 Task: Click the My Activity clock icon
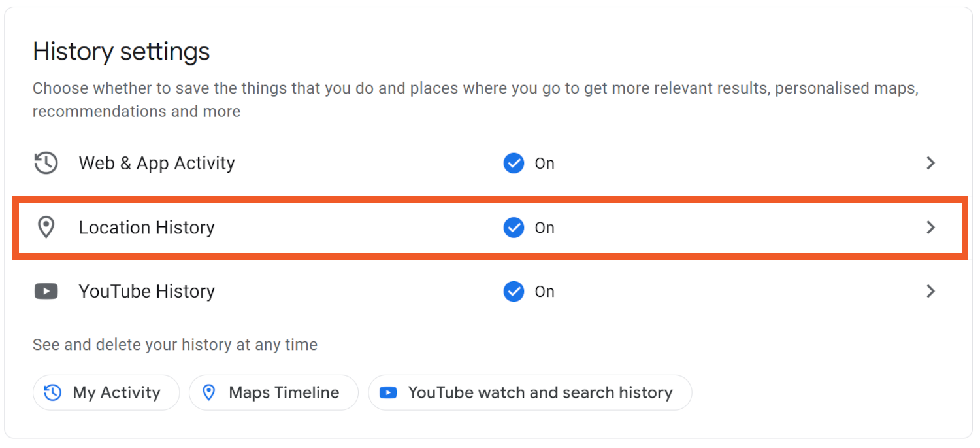tap(52, 392)
